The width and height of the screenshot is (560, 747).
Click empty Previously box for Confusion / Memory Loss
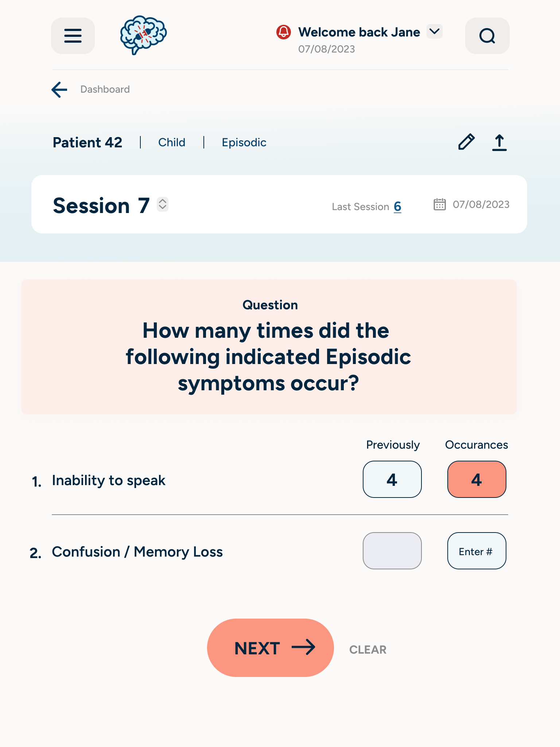click(x=392, y=551)
